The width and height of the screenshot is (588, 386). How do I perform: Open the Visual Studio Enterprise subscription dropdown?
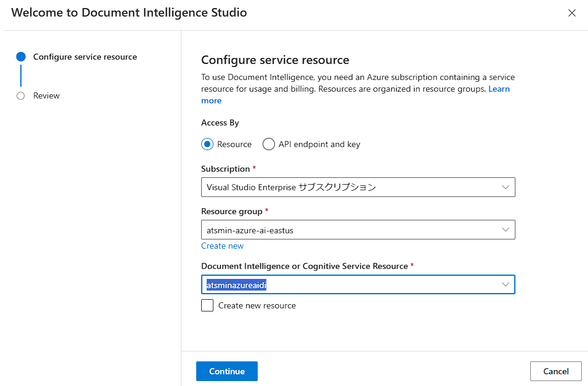[351, 187]
